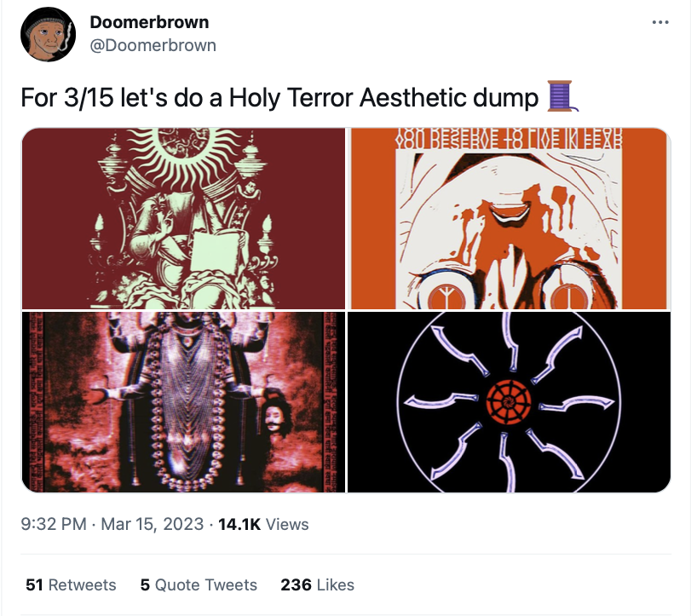Open the @Doomerbrown handle link
Image resolution: width=691 pixels, height=616 pixels.
153,45
